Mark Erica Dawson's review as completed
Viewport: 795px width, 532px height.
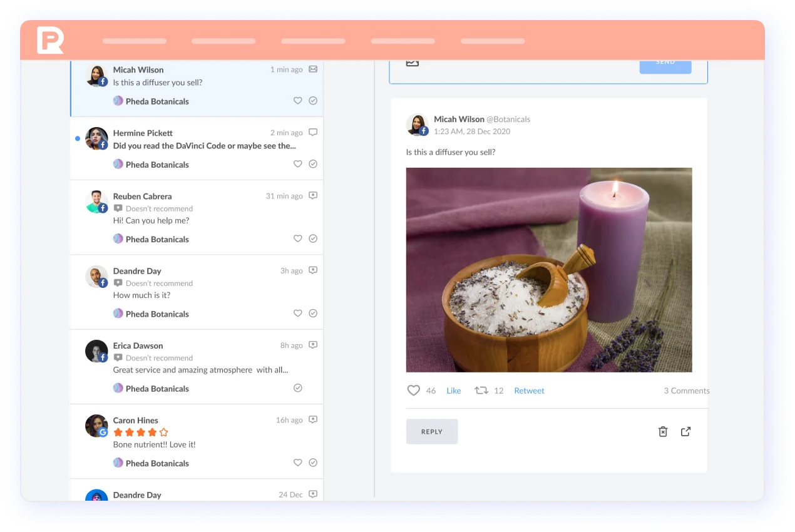[x=298, y=388]
